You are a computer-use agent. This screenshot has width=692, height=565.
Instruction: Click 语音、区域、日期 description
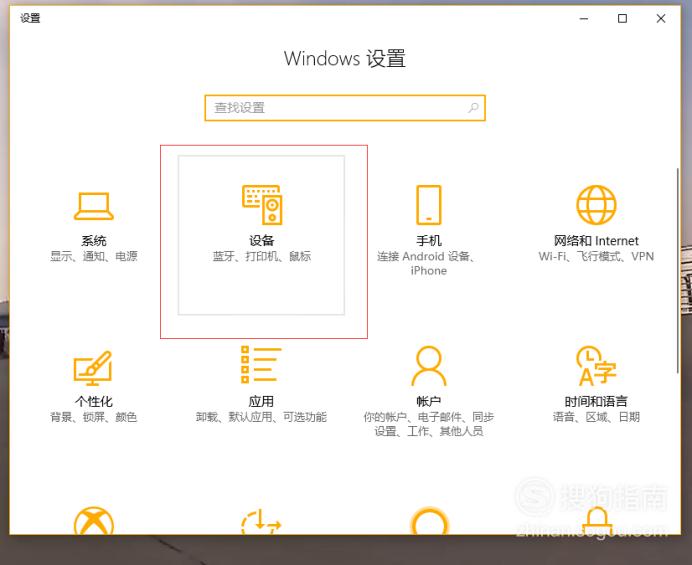(596, 417)
